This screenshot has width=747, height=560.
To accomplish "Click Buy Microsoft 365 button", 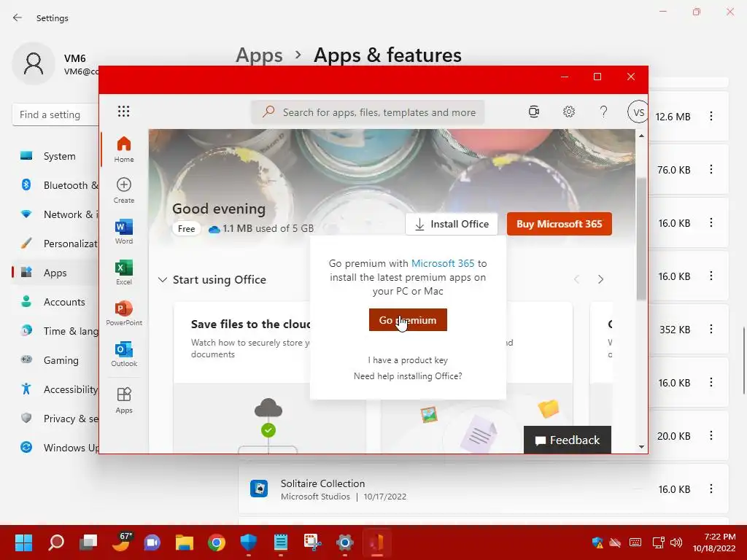I will coord(560,224).
